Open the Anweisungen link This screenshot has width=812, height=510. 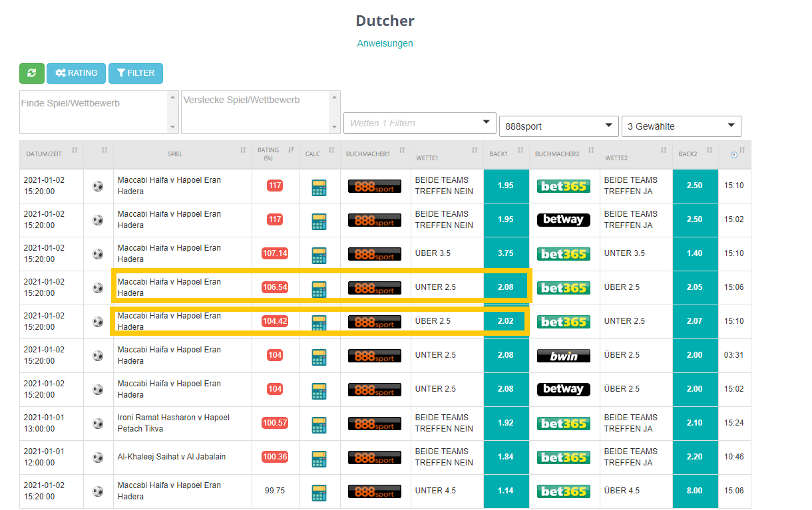pos(385,43)
